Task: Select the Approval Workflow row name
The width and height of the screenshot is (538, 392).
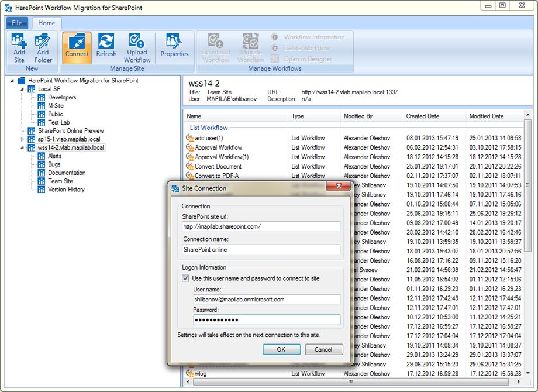Action: tap(218, 147)
